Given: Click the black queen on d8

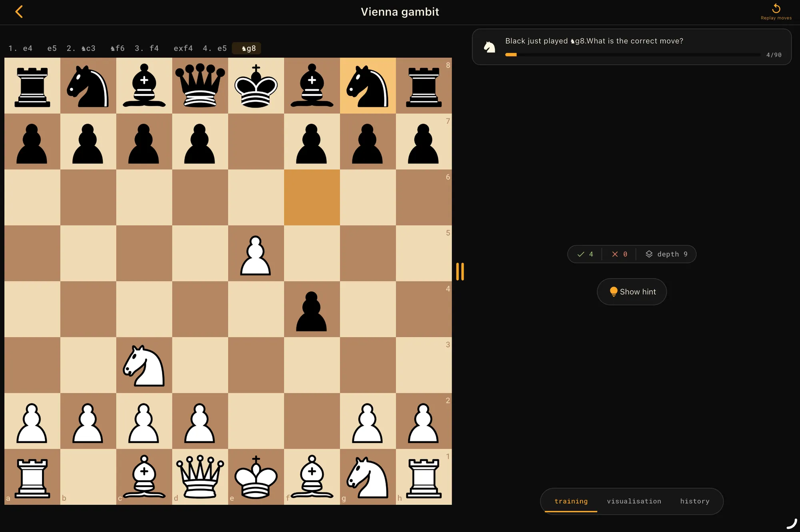Looking at the screenshot, I should click(x=200, y=85).
